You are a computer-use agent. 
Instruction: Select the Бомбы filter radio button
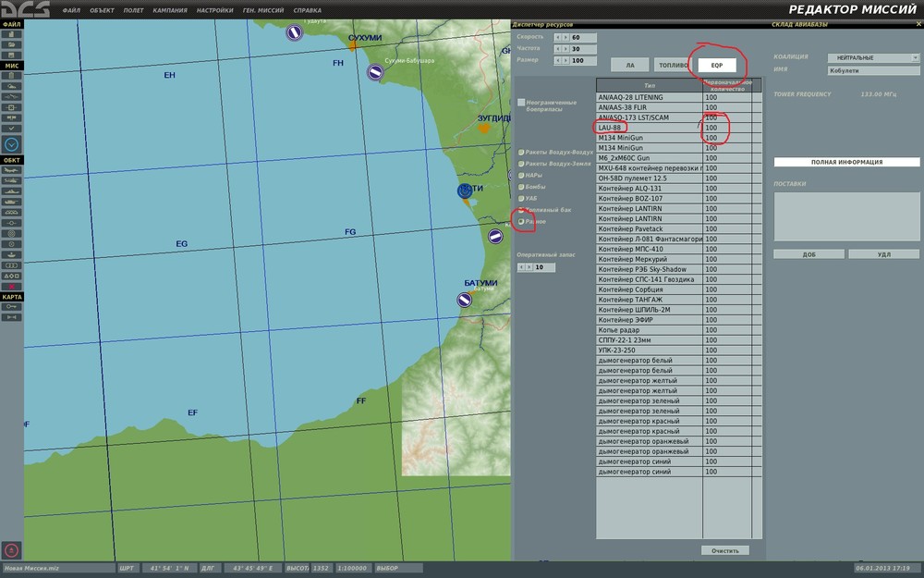[521, 187]
